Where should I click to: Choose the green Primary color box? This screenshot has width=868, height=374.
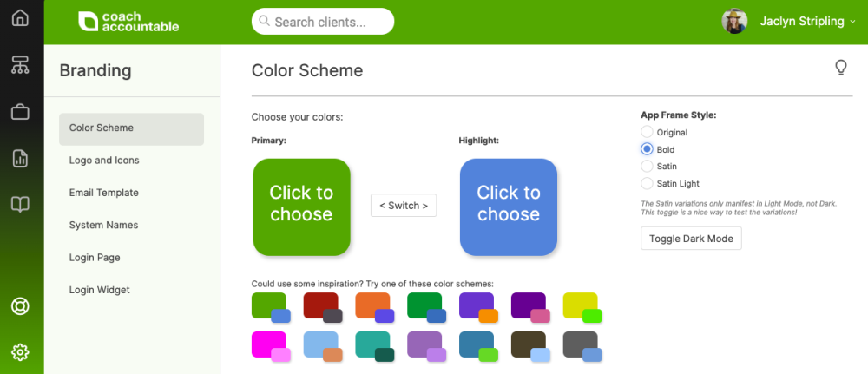(301, 207)
